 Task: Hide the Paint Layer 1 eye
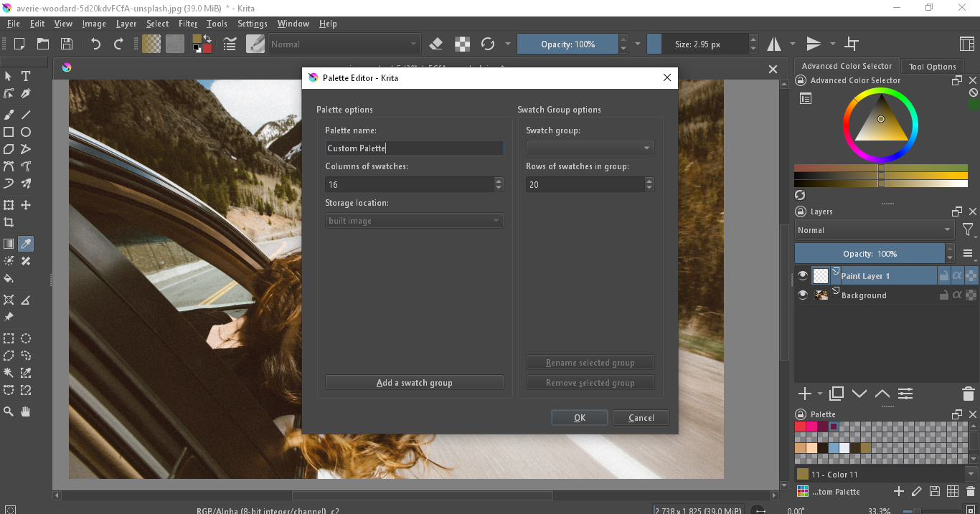pos(803,275)
